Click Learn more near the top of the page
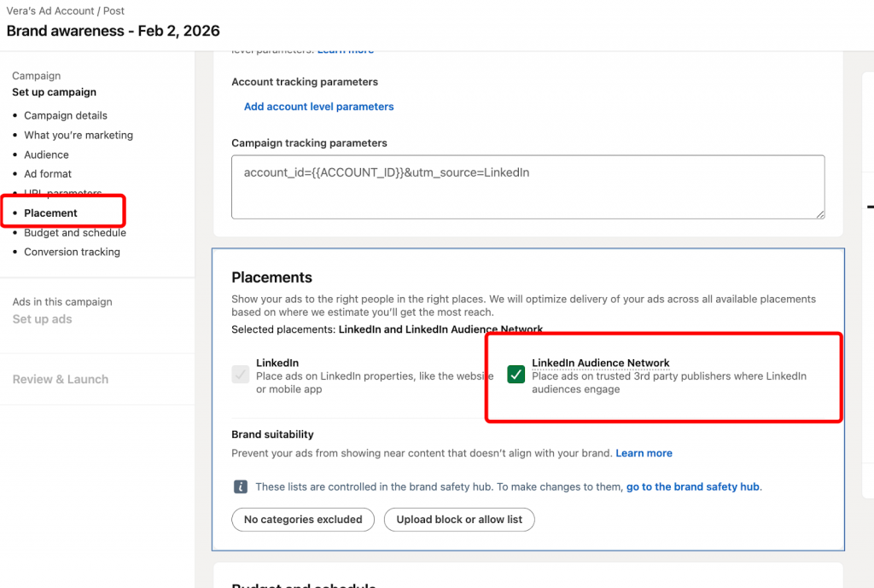Viewport: 874px width, 588px height. pyautogui.click(x=345, y=49)
